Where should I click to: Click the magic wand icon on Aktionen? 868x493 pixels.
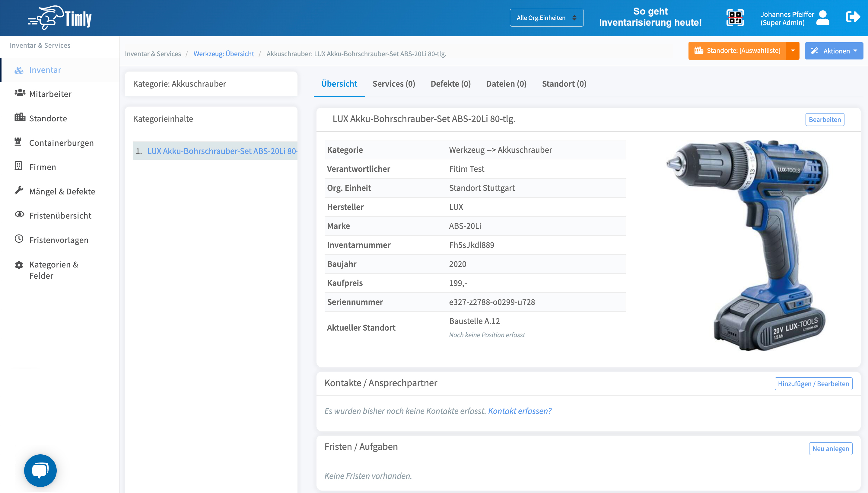(x=815, y=51)
